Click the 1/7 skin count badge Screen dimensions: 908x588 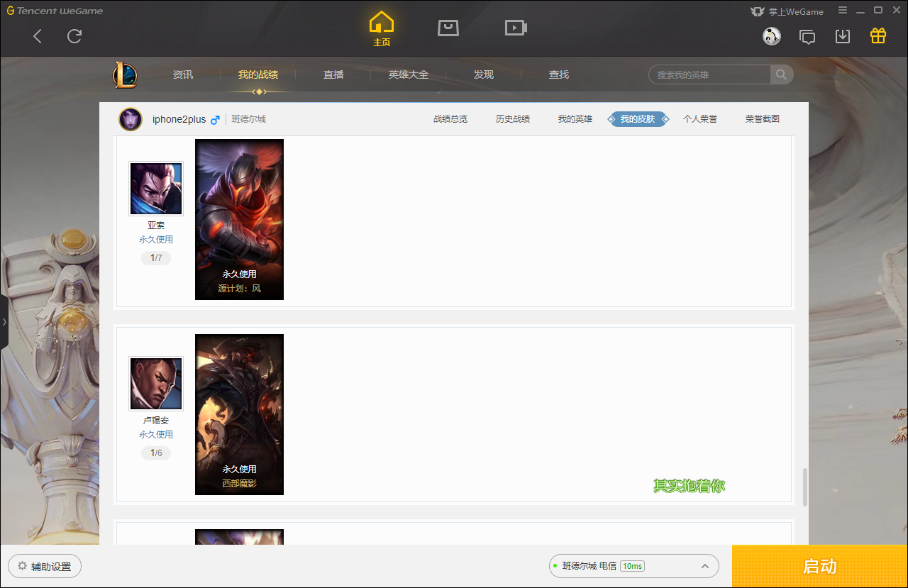click(x=156, y=258)
